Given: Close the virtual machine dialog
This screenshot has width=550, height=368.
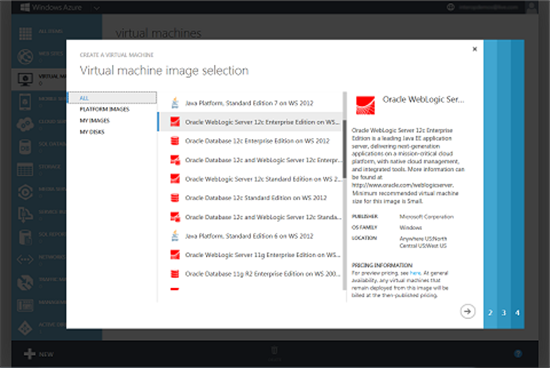Looking at the screenshot, I should 475,49.
